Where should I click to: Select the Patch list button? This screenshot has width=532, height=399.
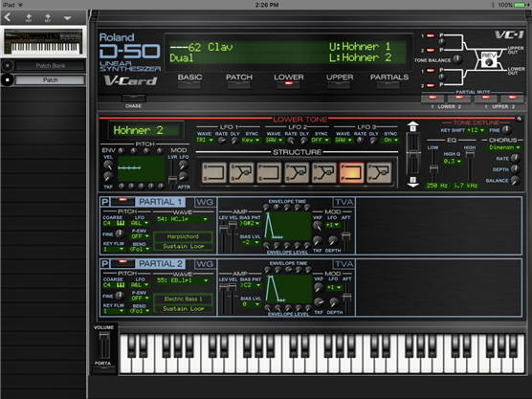tap(50, 80)
